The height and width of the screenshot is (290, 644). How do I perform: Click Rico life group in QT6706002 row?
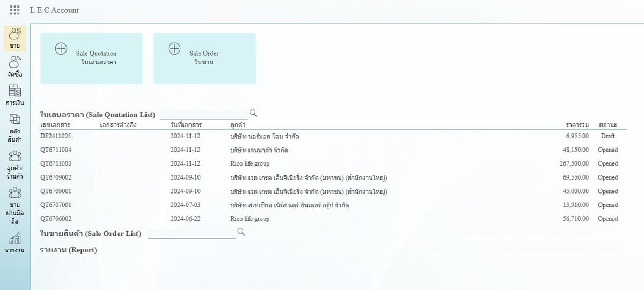[x=250, y=219]
